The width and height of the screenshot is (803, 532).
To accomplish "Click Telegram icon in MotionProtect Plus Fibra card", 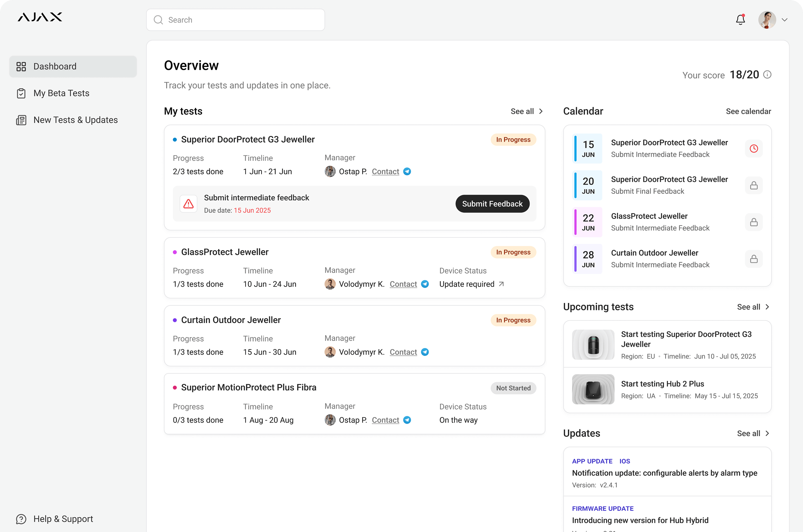I will pos(407,420).
